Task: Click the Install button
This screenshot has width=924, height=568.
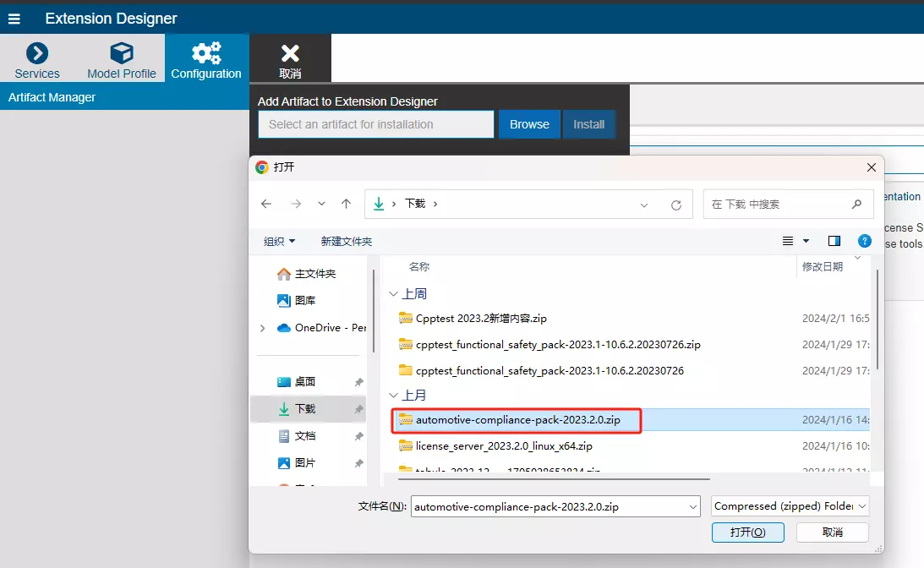Action: (588, 124)
